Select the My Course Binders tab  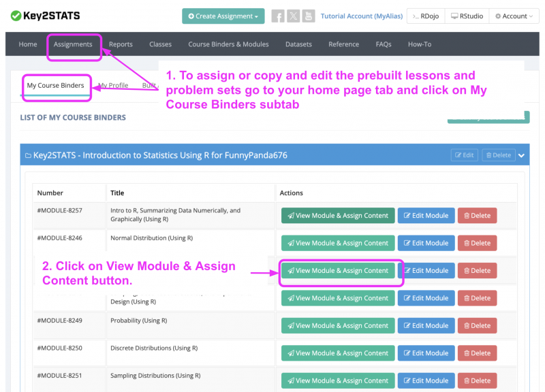click(x=56, y=86)
